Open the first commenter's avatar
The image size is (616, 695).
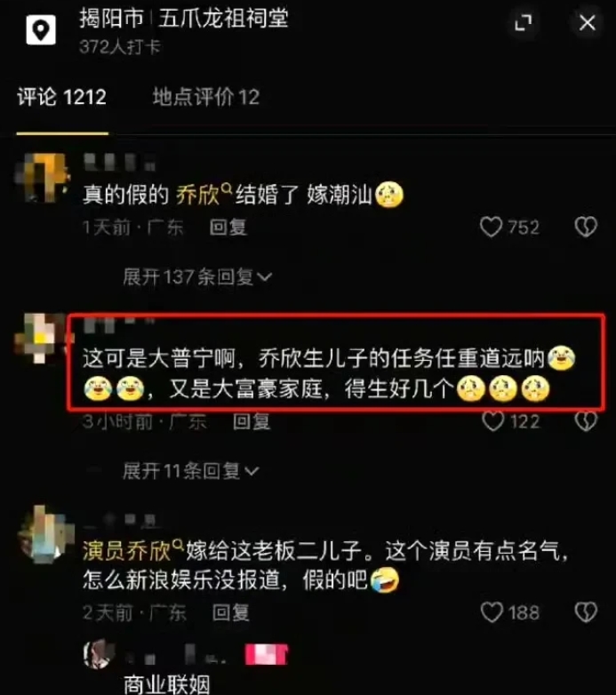click(41, 177)
